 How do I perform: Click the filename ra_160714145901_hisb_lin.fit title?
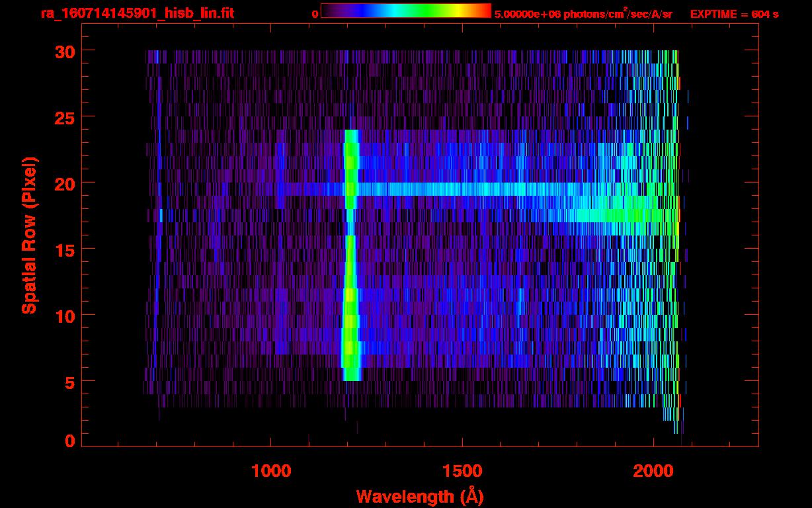tap(137, 13)
